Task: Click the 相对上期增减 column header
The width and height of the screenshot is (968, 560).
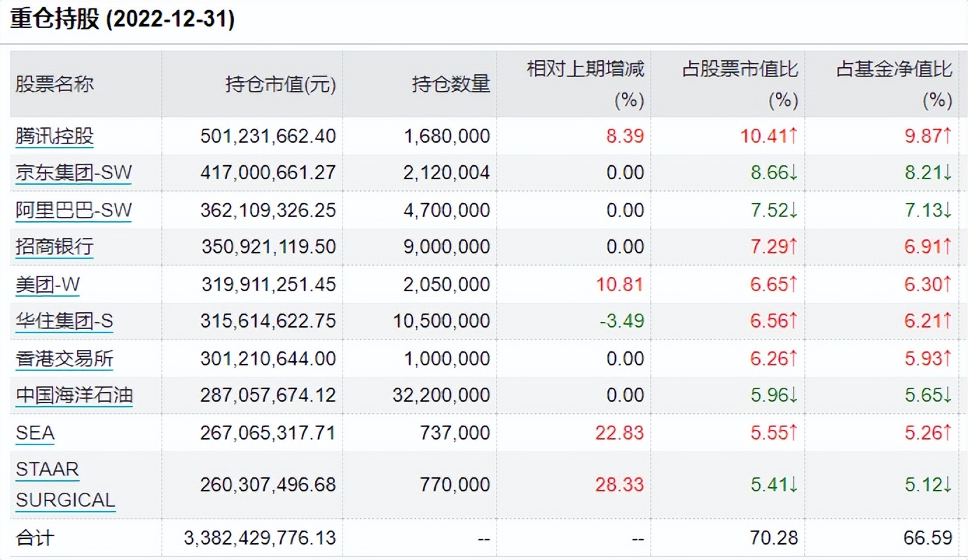Action: click(585, 69)
